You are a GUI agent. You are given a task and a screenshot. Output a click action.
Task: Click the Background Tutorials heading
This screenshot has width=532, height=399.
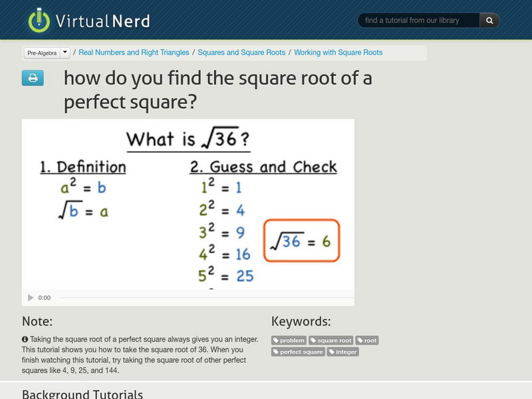click(x=82, y=394)
